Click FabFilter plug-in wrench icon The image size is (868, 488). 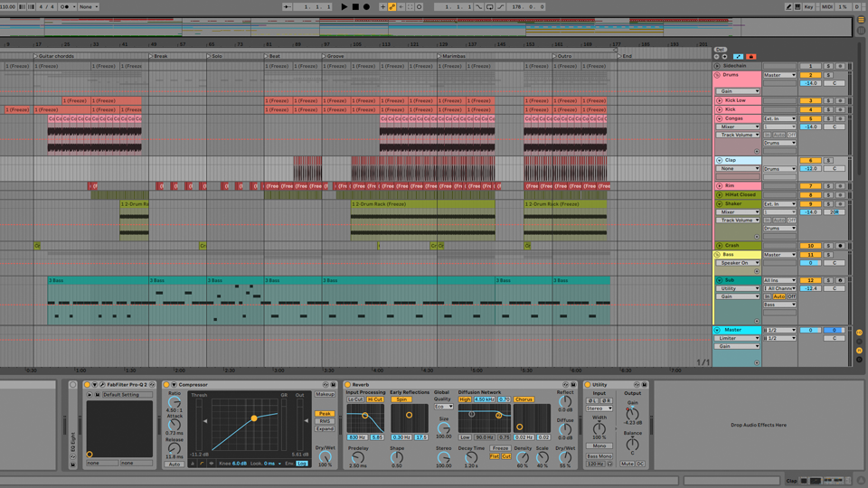click(102, 385)
